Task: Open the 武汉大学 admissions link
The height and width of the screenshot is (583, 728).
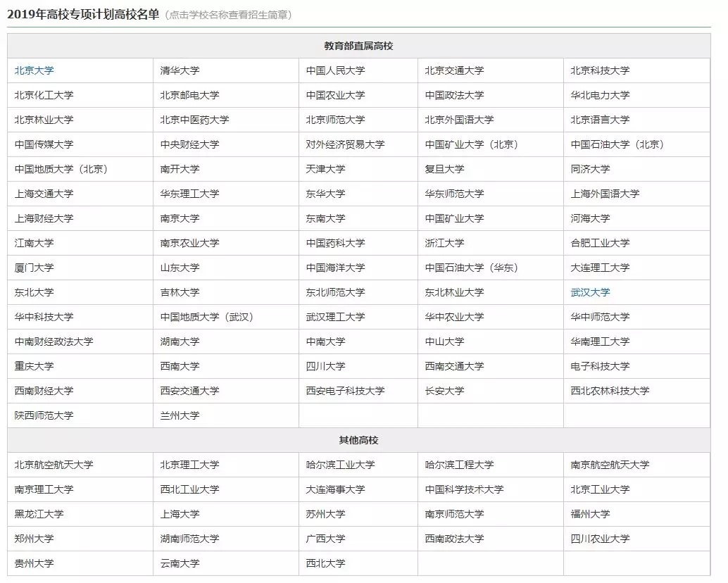Action: pos(590,292)
